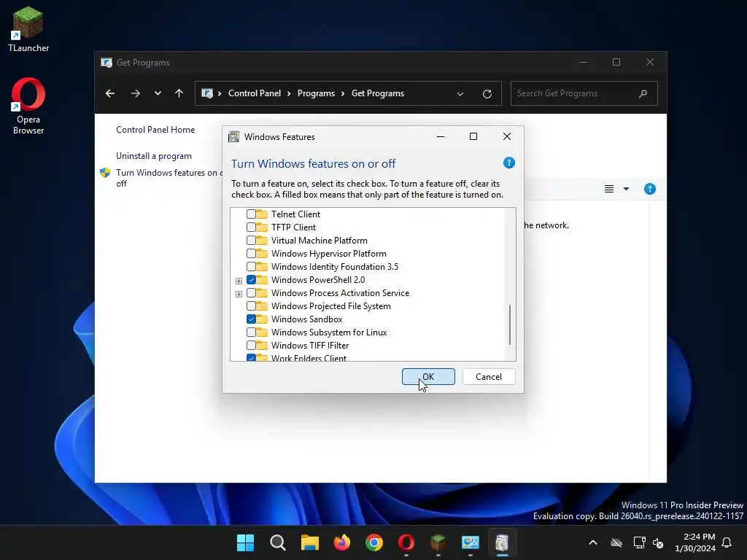Click Cancel in Windows Features dialog
The height and width of the screenshot is (560, 747).
coord(489,377)
